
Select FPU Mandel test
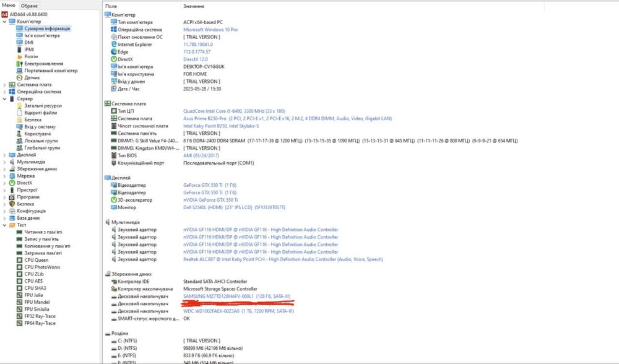[37, 302]
